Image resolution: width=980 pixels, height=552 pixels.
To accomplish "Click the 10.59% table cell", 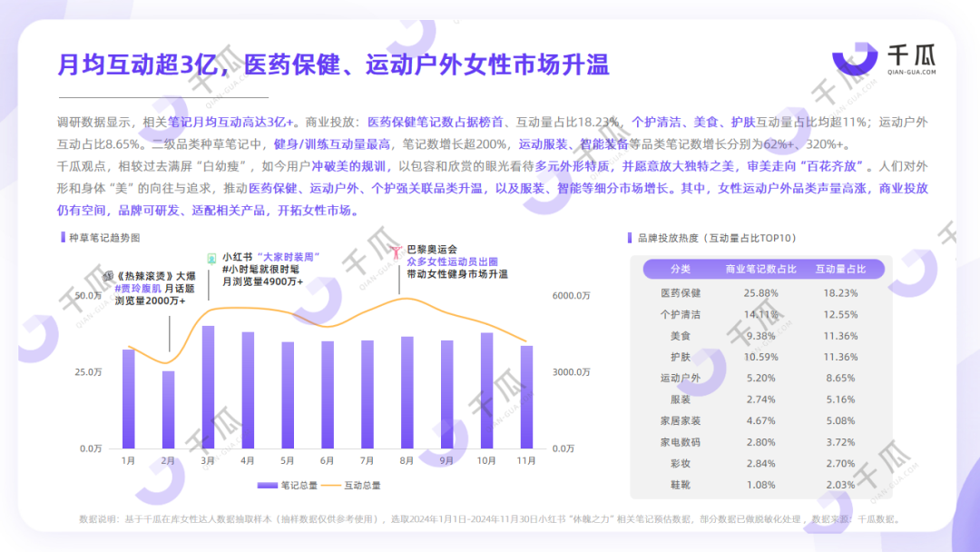I will point(760,357).
